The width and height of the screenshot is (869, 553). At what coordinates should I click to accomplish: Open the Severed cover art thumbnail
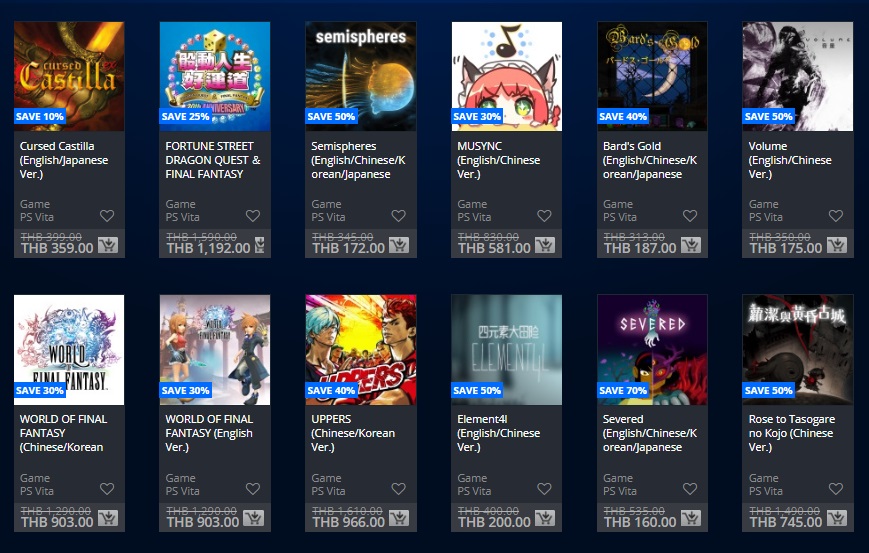tap(652, 350)
